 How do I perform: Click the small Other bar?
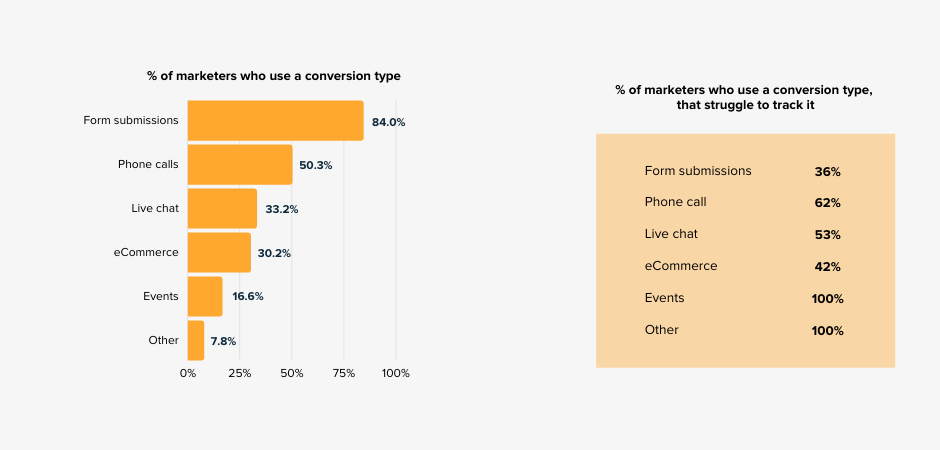[196, 341]
